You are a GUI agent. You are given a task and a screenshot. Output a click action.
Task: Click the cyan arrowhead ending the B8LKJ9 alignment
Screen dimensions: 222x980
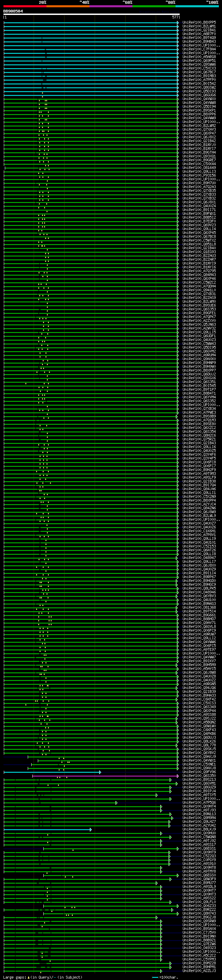pos(91,829)
